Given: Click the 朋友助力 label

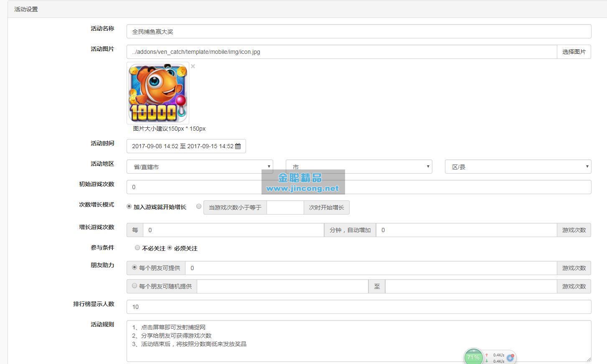Looking at the screenshot, I should pos(102,265).
